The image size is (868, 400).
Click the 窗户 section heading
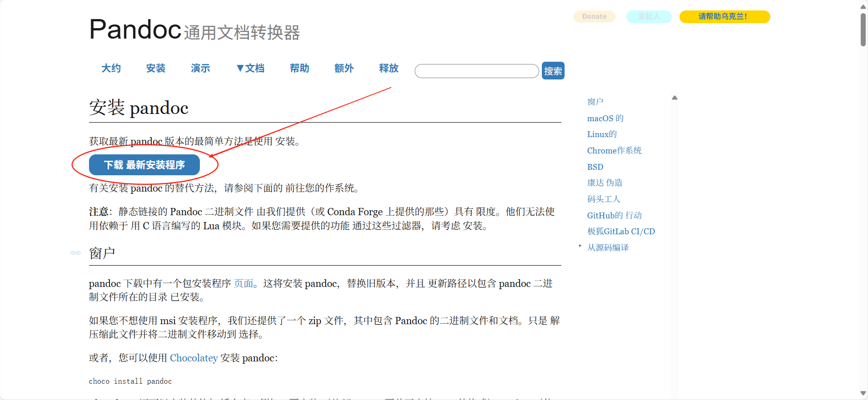point(102,253)
